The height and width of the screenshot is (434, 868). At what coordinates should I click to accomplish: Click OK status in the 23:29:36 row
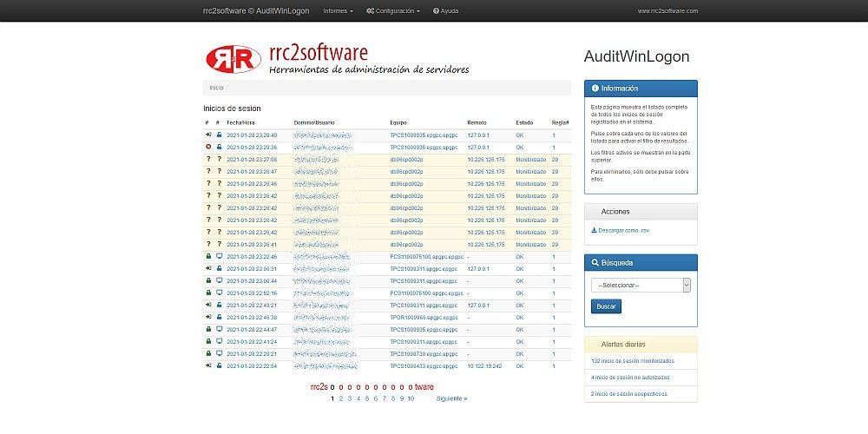[x=520, y=148]
